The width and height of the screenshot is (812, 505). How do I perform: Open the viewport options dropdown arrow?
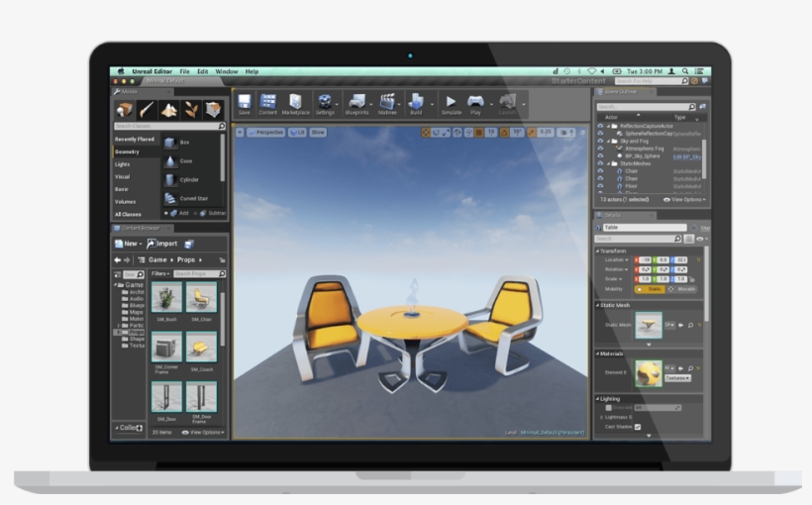point(240,133)
